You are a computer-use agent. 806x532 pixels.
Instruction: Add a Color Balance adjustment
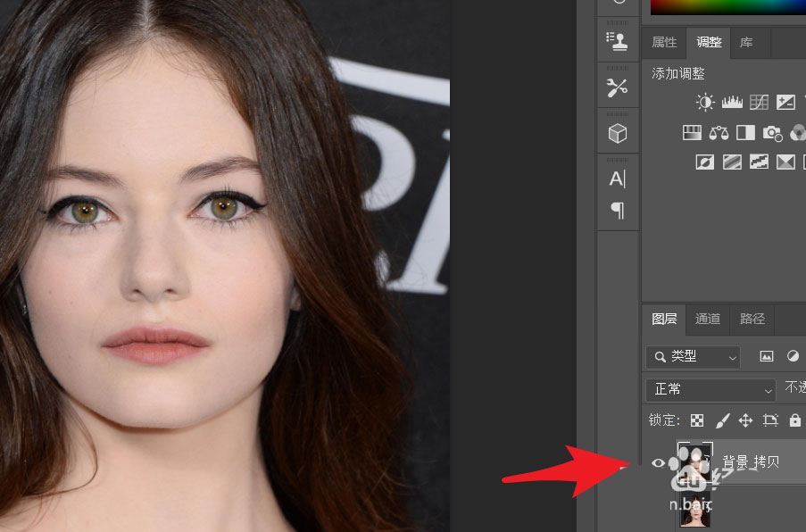point(719,133)
